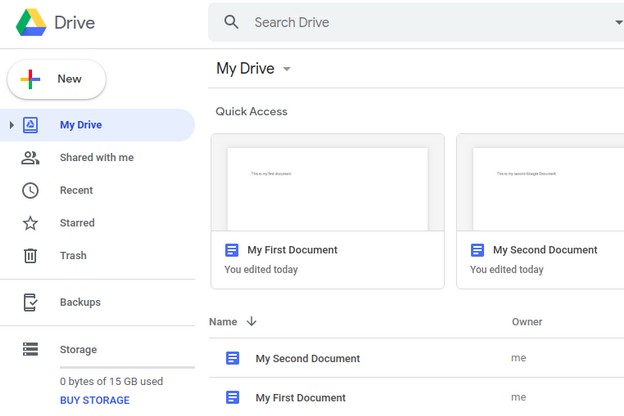
Task: Click 'You edited today' under My First Document
Action: pos(261,270)
